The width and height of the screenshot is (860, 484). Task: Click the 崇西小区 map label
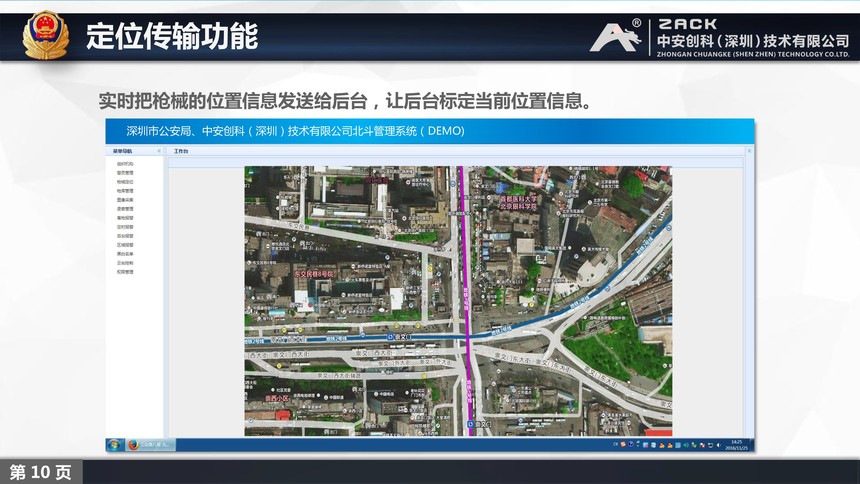click(x=277, y=398)
